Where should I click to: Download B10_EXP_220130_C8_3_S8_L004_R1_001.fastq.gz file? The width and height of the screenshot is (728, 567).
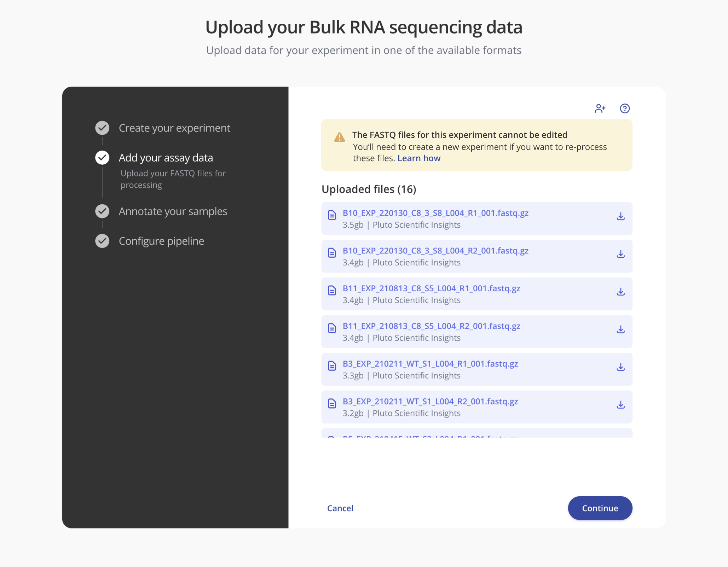620,217
